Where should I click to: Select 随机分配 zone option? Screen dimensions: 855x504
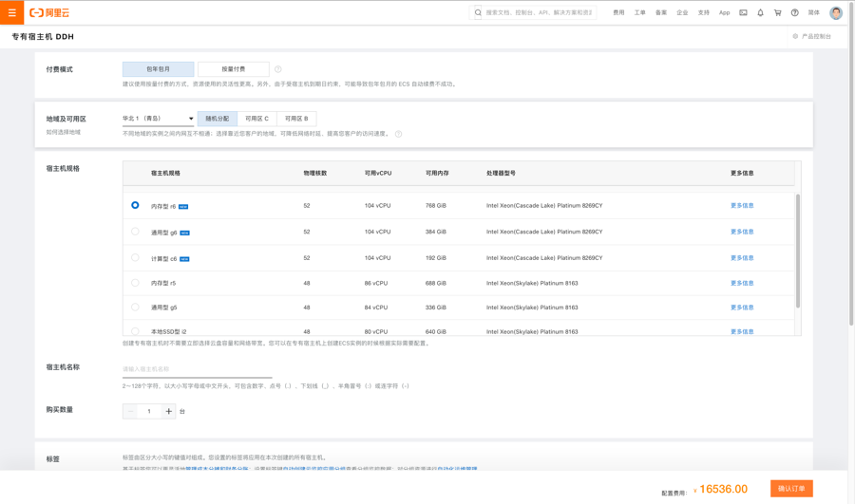[x=217, y=119]
